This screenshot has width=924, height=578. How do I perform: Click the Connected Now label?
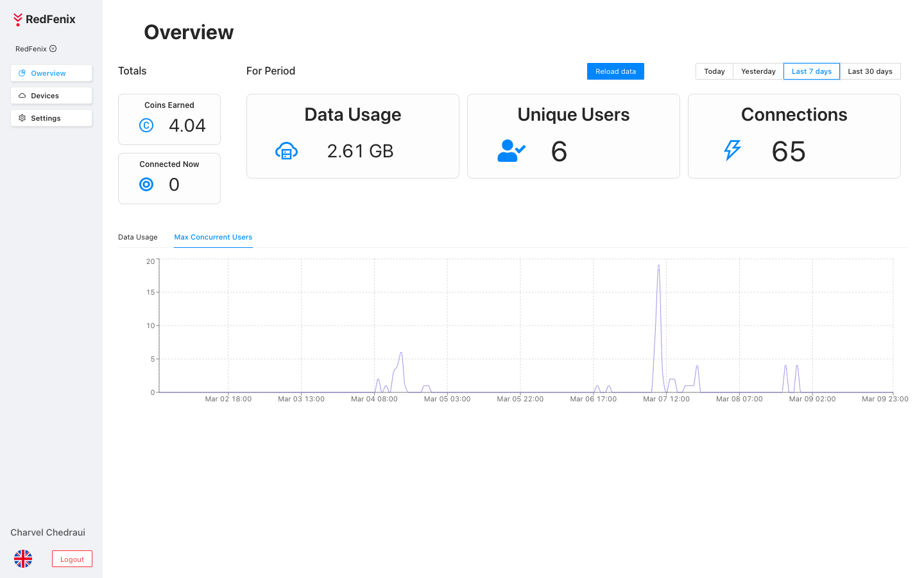[169, 164]
